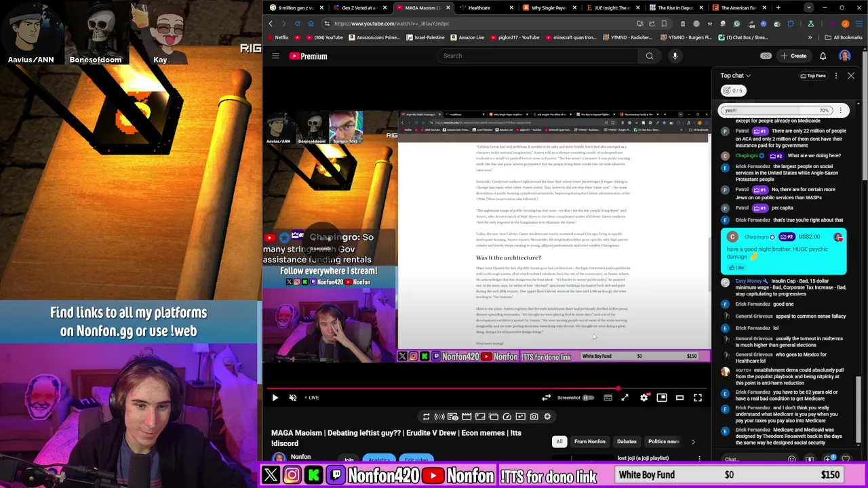Show more filter chips with right arrow
Viewport: 868px width, 488px height.
(x=693, y=442)
